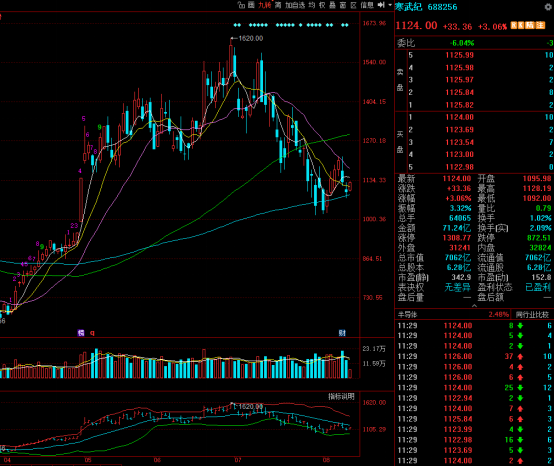Toggle the 权 price adjustment option
Viewport: 554px width, 466px height.
coord(322,5)
